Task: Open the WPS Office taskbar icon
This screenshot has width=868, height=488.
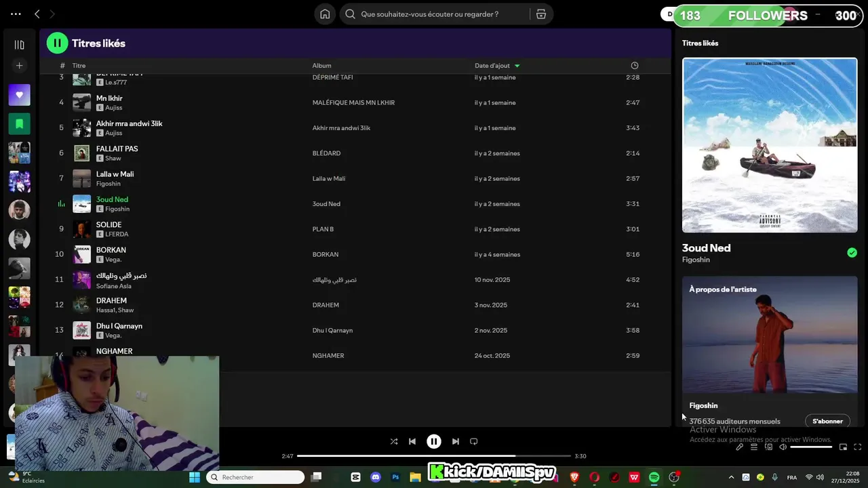Action: (x=634, y=477)
